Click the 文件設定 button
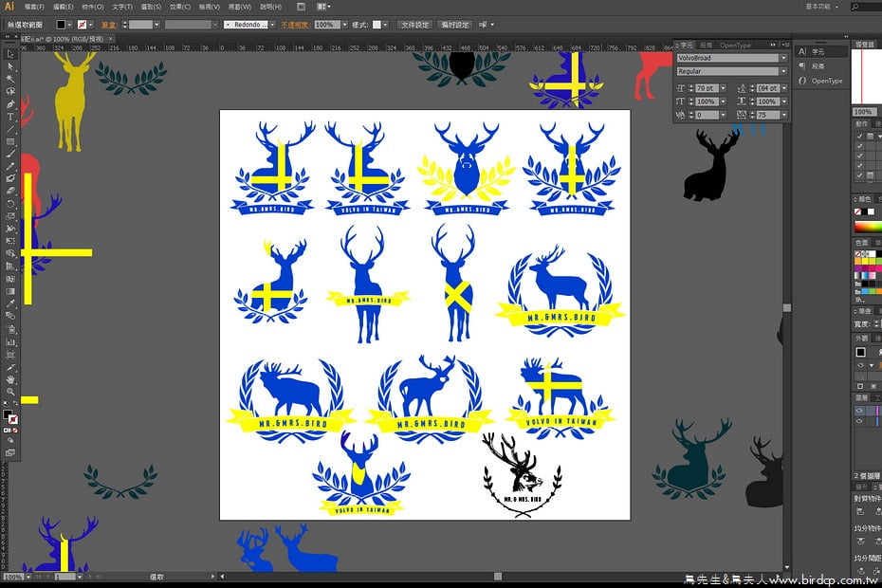 [x=415, y=25]
